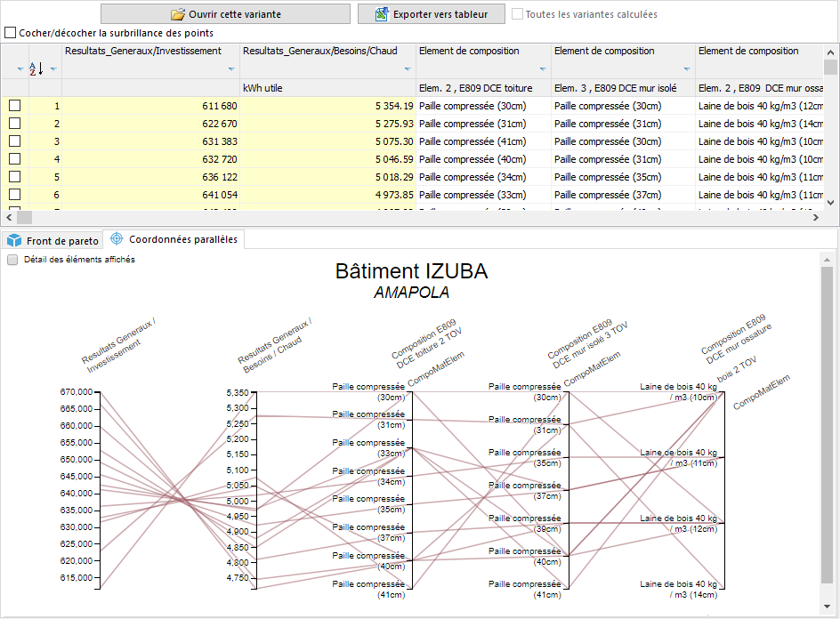The width and height of the screenshot is (840, 619).
Task: Check the box for variant row 3
Action: pos(15,141)
